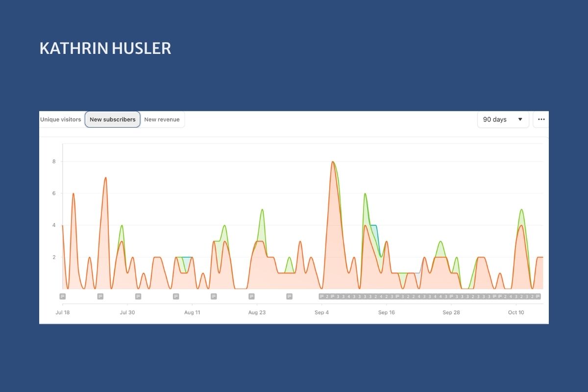Click the Jul 18 date label
This screenshot has width=588, height=392.
click(x=63, y=313)
